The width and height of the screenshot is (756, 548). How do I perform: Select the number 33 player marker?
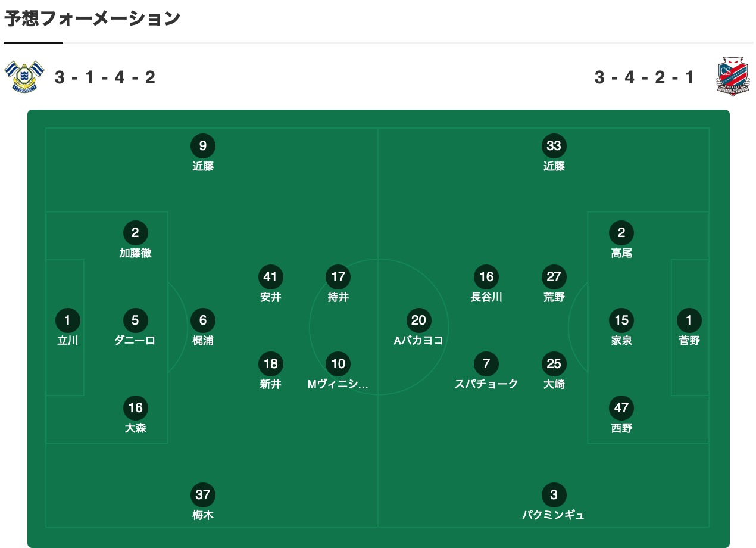click(554, 146)
